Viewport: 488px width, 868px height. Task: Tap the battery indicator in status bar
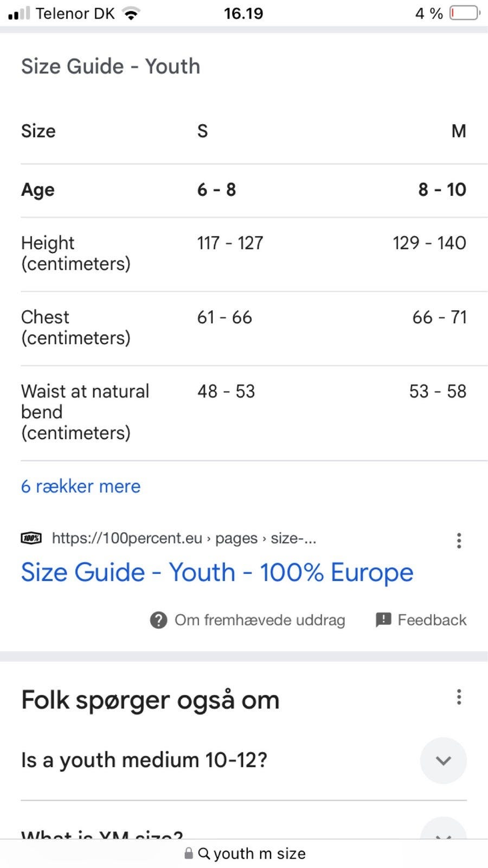click(465, 13)
